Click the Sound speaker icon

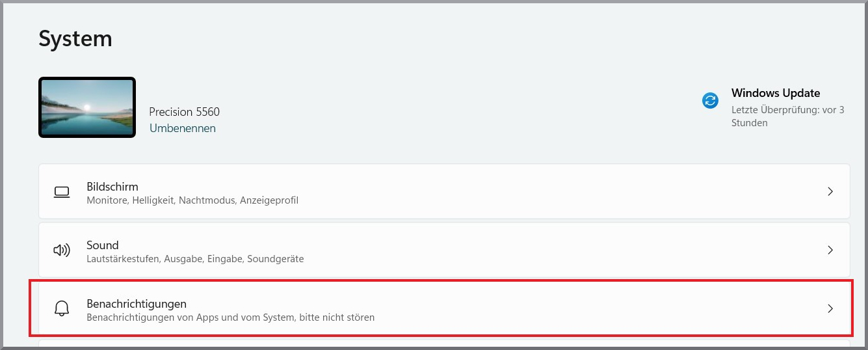pos(62,250)
